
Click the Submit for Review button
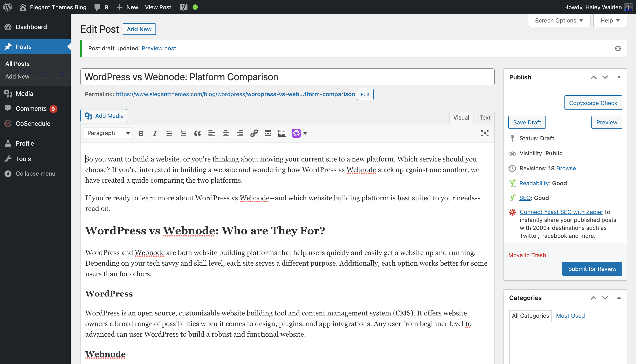pos(592,269)
